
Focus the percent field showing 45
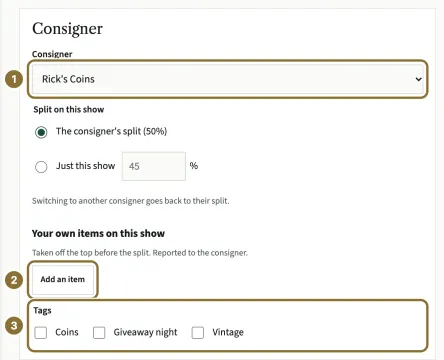[x=154, y=166]
